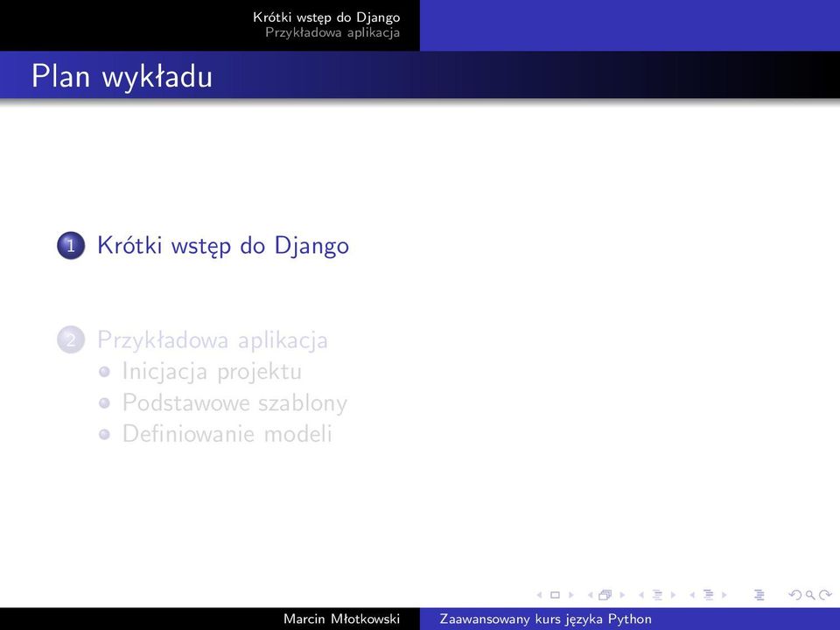Click the number 1 section bullet
This screenshot has width=840, height=630.
(x=71, y=245)
